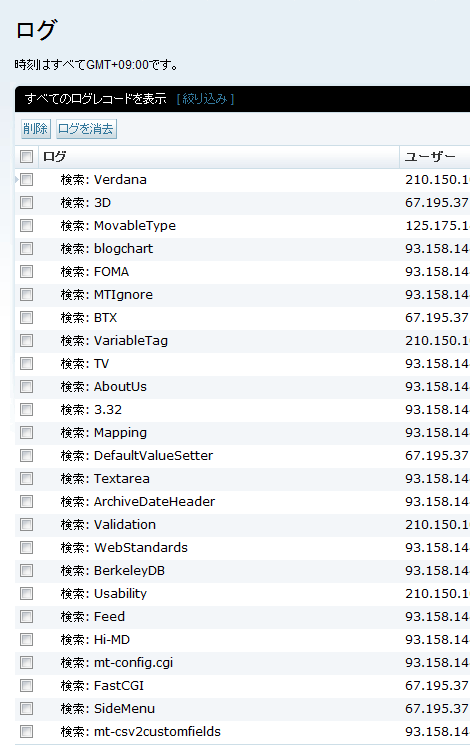Image resolution: width=470 pixels, height=755 pixels.
Task: Tick the checkbox for 検索: blogchart
Action: tap(26, 248)
